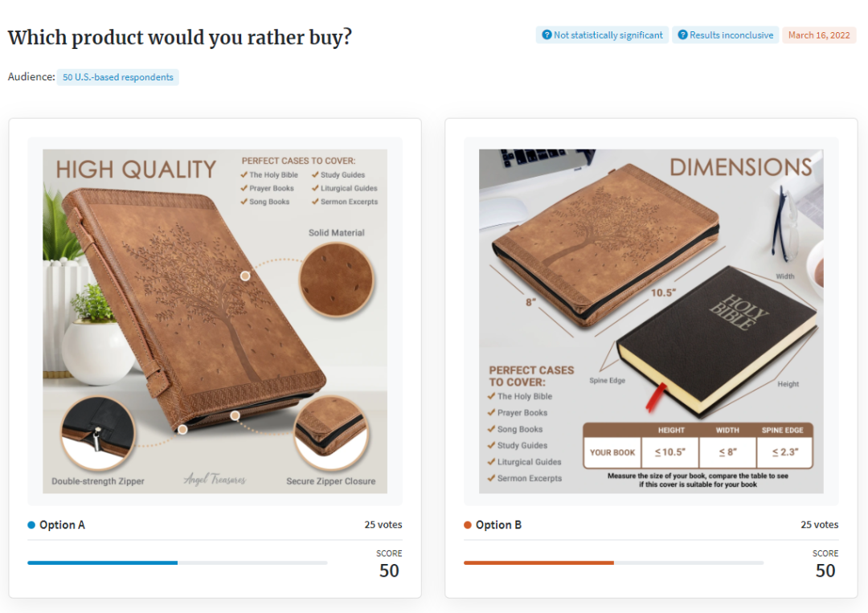Click the 50 U.S.-based respondents audience tag
868x613 pixels.
[118, 77]
